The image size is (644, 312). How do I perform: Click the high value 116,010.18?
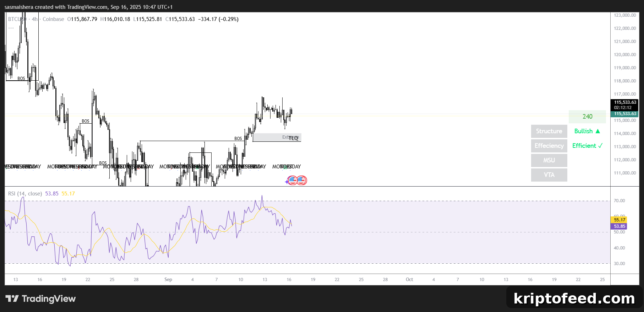tap(117, 19)
